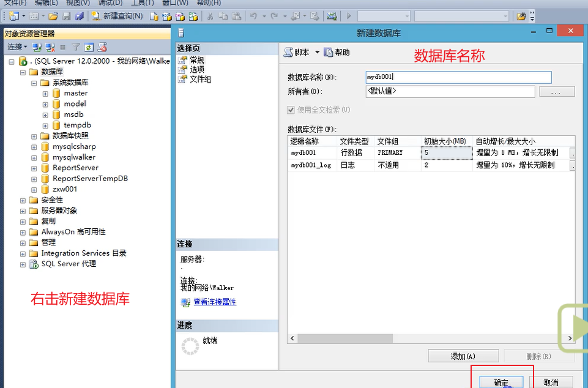Screen dimensions: 588x388
Task: Start a new query with 新建查询(N)
Action: tap(117, 16)
